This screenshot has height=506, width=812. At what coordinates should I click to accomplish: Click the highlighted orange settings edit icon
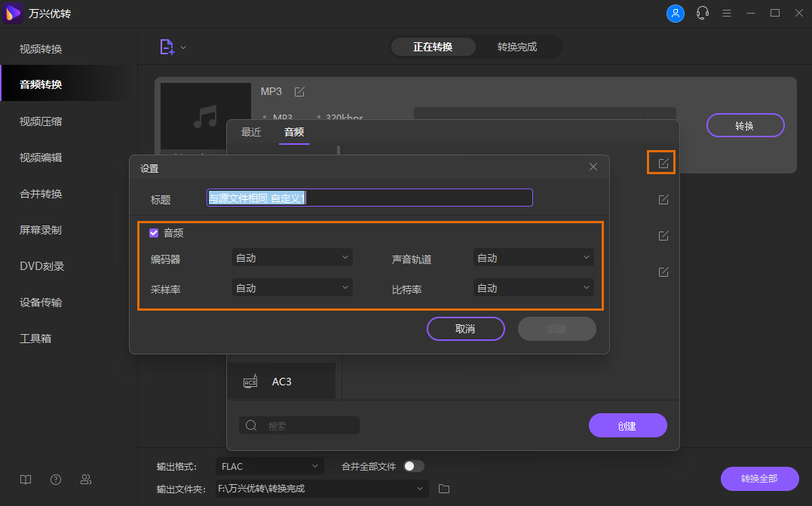point(661,161)
